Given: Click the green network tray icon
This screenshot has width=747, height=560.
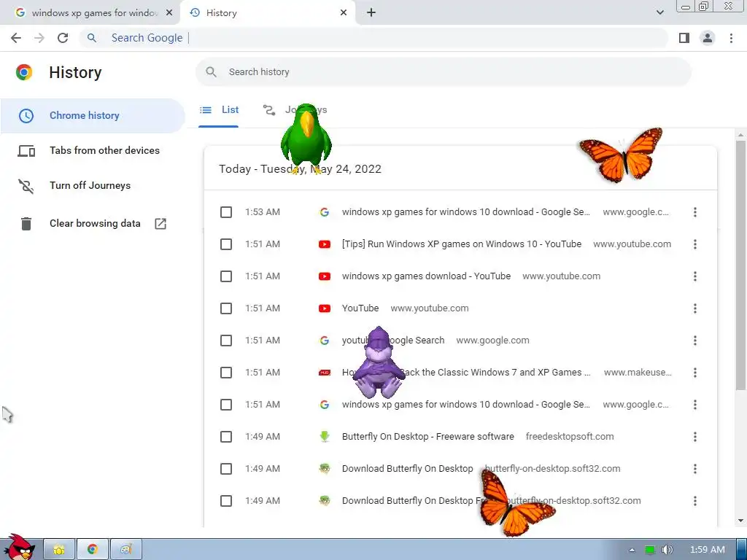Looking at the screenshot, I should pos(650,550).
